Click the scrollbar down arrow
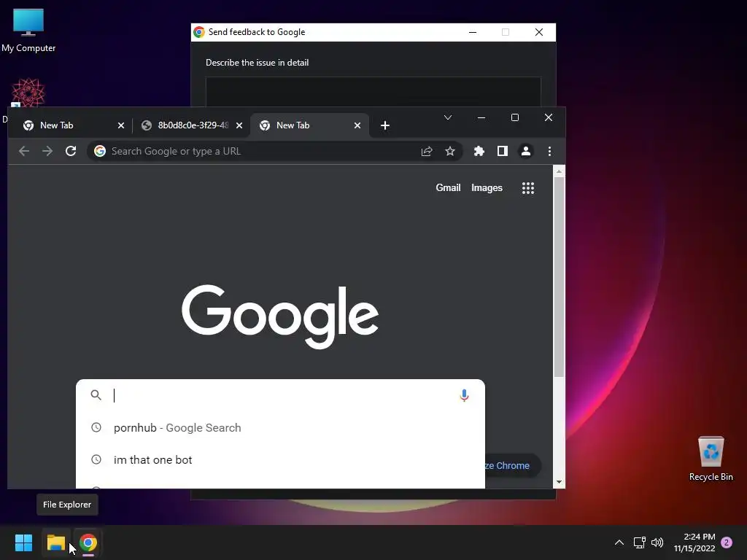 pos(560,482)
